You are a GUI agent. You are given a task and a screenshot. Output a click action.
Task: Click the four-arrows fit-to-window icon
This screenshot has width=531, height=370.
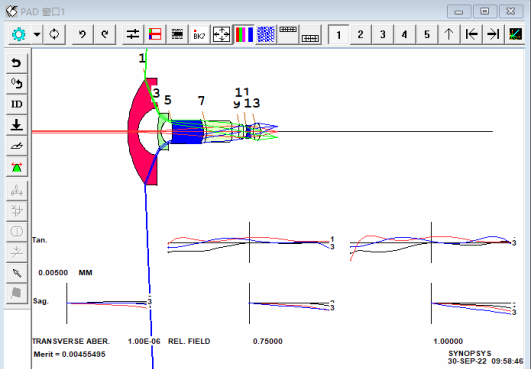[x=221, y=35]
